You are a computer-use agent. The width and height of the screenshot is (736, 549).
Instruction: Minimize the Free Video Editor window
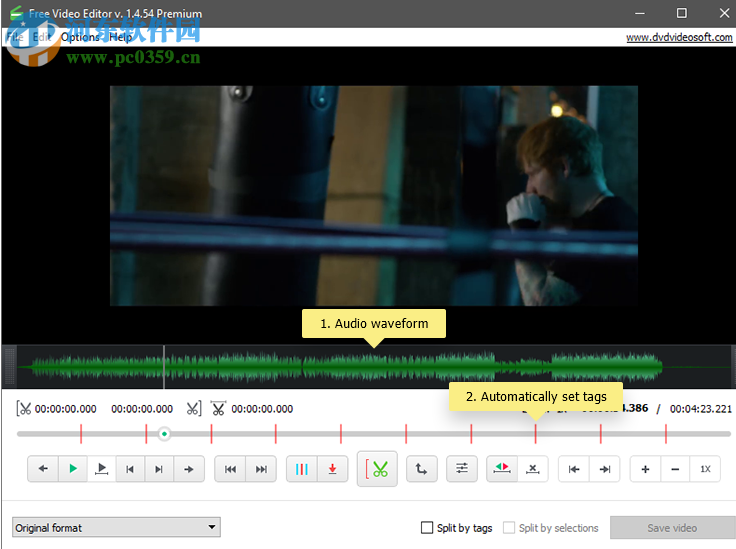[639, 13]
